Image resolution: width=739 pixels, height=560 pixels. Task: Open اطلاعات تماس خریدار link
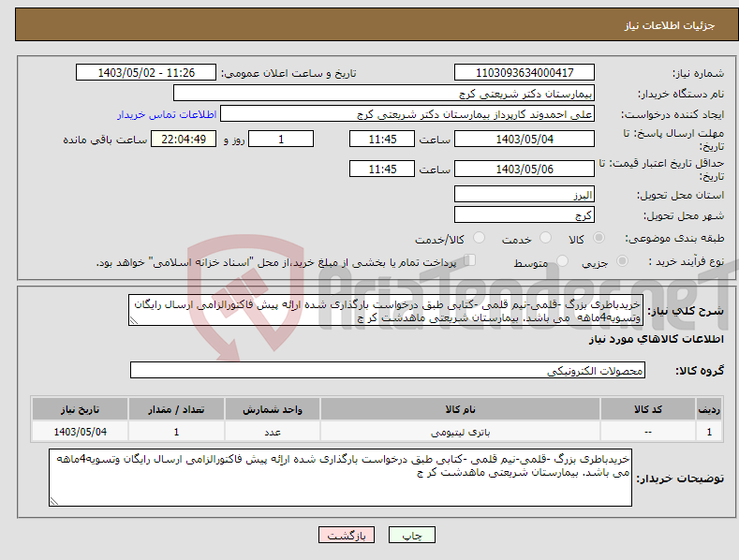167,114
